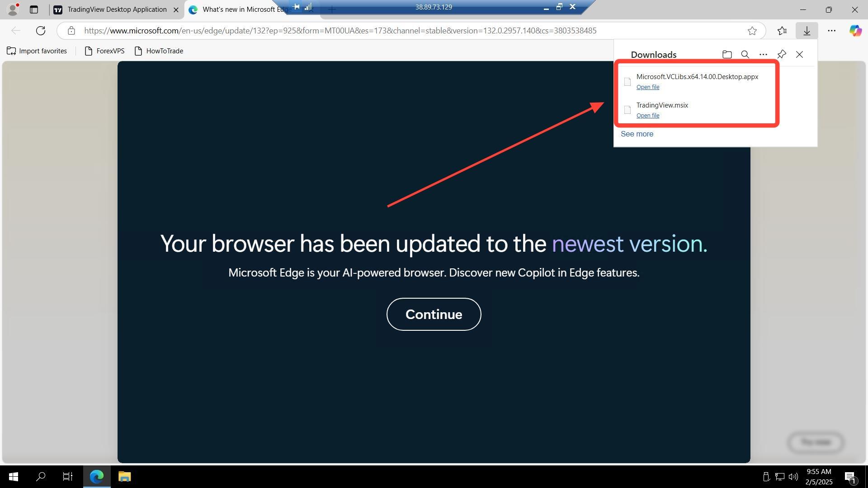Add this page to favorites star

pos(752,31)
